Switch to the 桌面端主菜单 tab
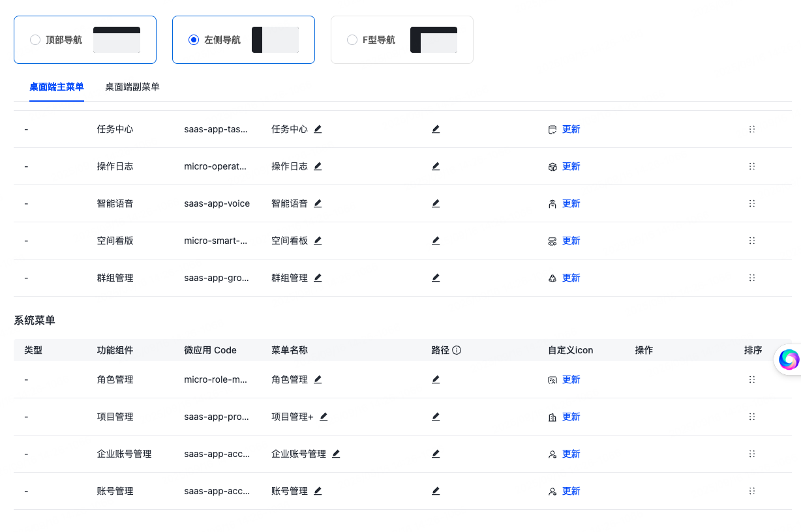Viewport: 801px width, 532px height. click(x=57, y=87)
